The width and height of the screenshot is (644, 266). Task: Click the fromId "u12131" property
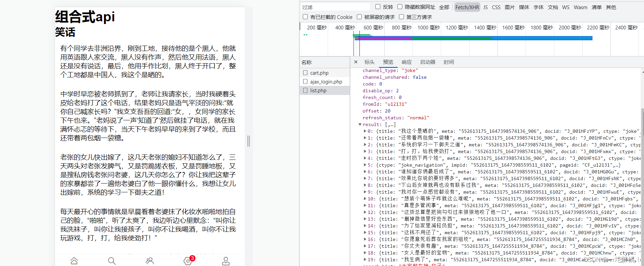[385, 104]
